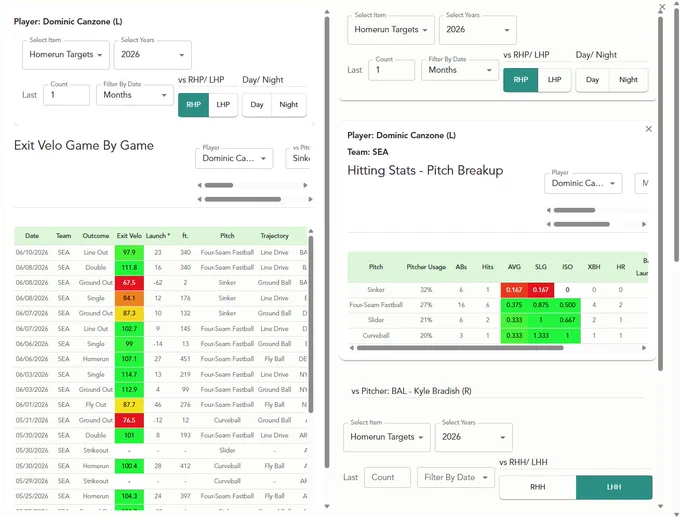The height and width of the screenshot is (517, 680).
Task: Click pitcher section Count input field
Action: tap(387, 478)
